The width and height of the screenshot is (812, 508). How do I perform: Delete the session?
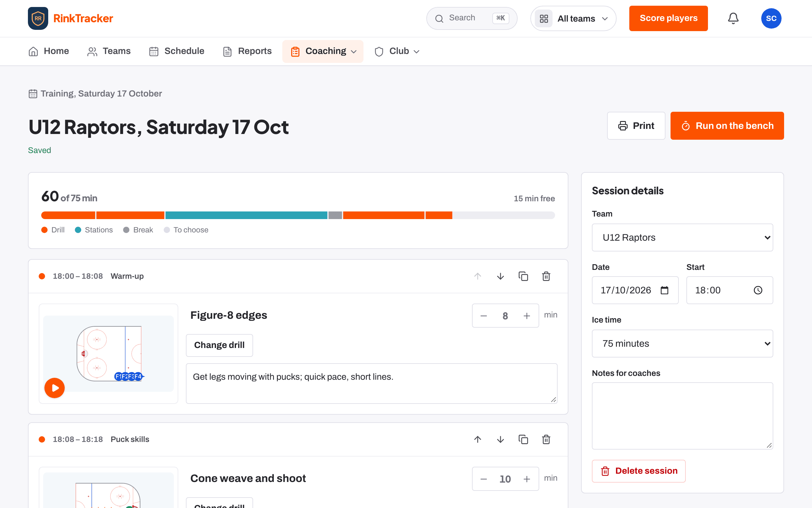(x=638, y=471)
